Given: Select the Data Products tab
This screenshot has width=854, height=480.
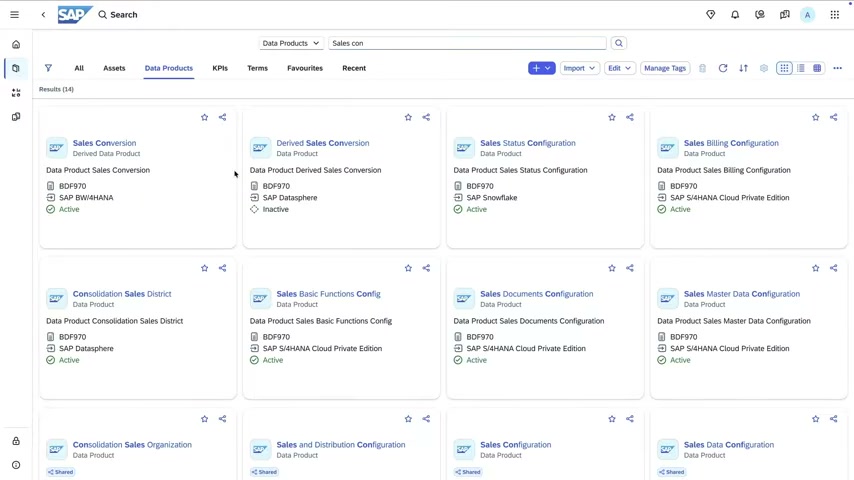Looking at the screenshot, I should [169, 68].
